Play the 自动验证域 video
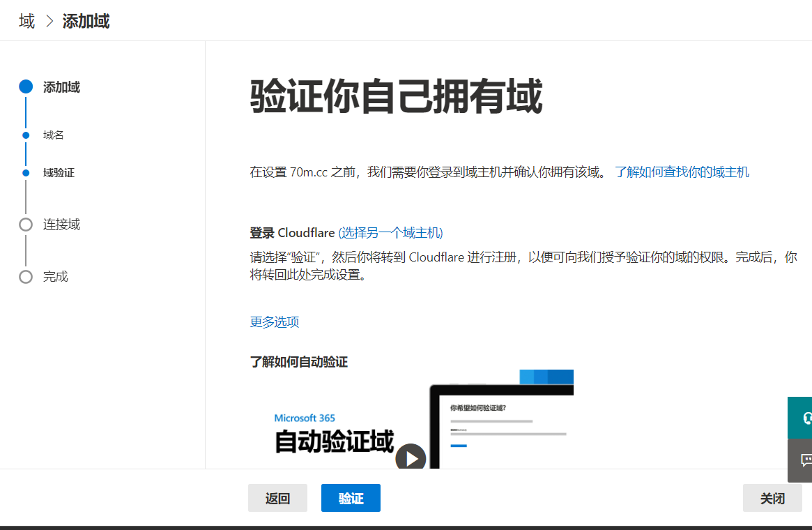The height and width of the screenshot is (530, 812). pos(411,457)
